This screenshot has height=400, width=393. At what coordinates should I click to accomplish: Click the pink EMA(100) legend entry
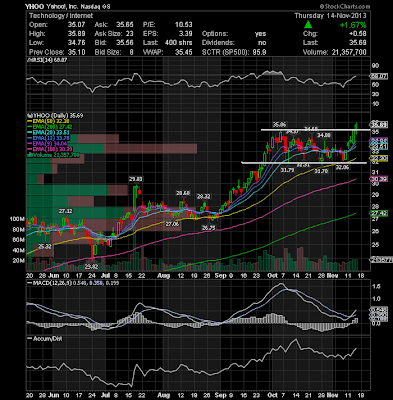tap(50, 149)
